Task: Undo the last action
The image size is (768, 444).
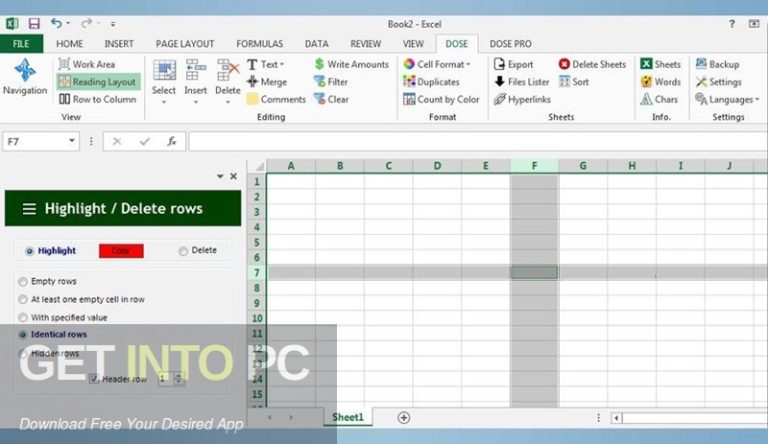Action: [x=56, y=24]
